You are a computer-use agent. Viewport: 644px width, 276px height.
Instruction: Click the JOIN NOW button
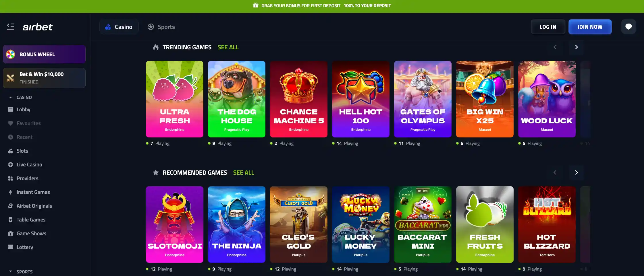click(590, 27)
